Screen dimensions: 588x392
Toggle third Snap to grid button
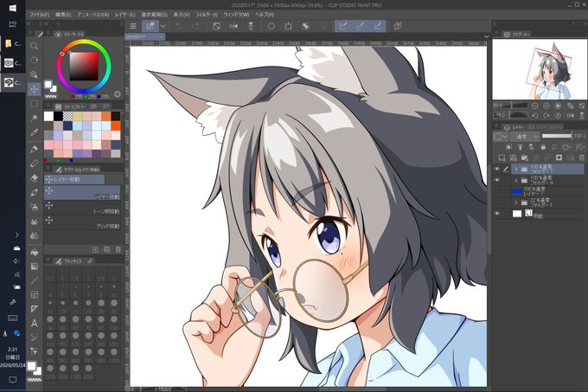click(x=378, y=26)
